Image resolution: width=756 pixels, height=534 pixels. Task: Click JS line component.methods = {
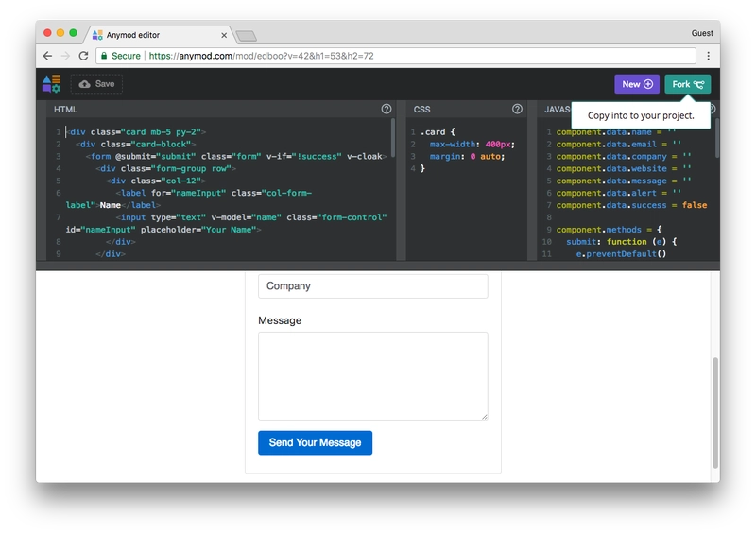click(609, 230)
